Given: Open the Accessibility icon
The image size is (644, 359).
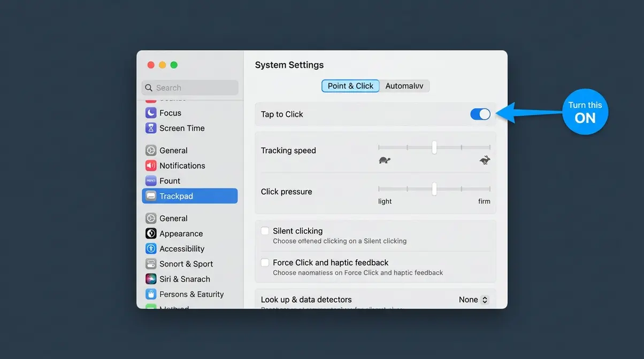Looking at the screenshot, I should [151, 248].
